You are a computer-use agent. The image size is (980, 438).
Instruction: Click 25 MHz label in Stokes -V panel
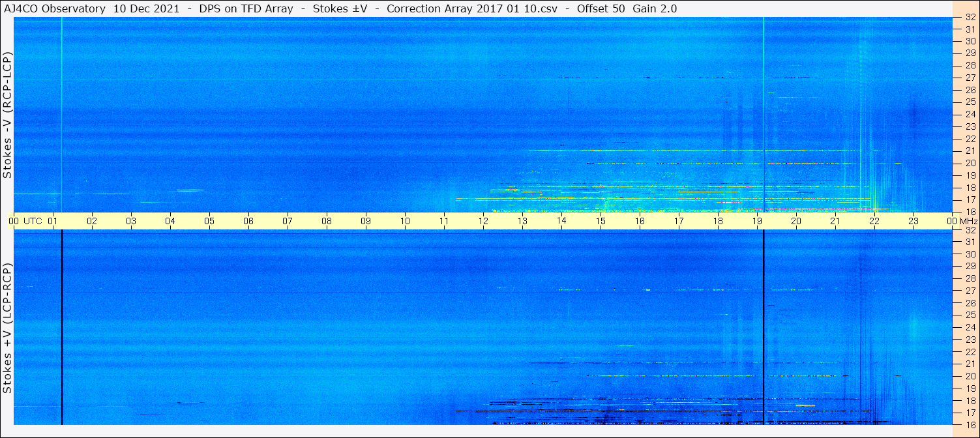(x=970, y=102)
